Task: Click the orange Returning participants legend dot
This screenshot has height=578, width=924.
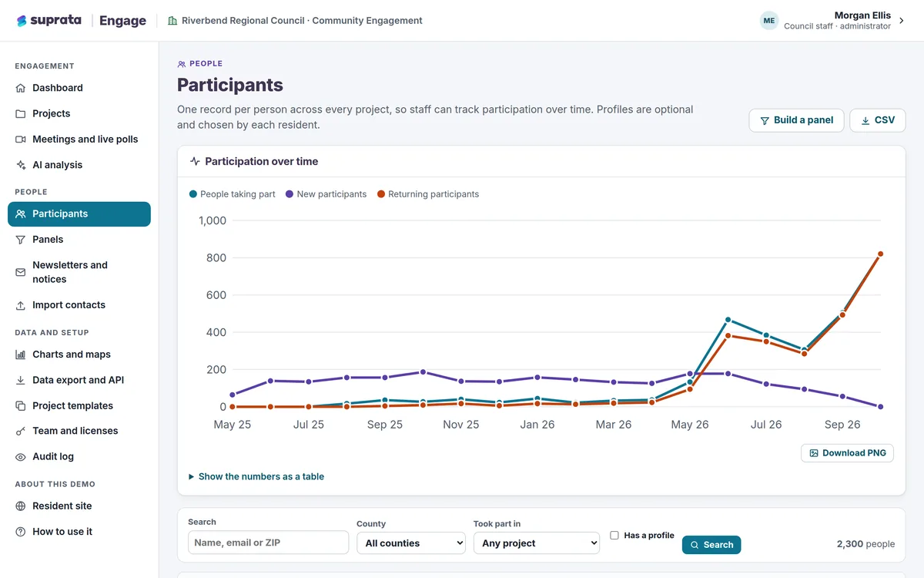Action: pos(381,194)
